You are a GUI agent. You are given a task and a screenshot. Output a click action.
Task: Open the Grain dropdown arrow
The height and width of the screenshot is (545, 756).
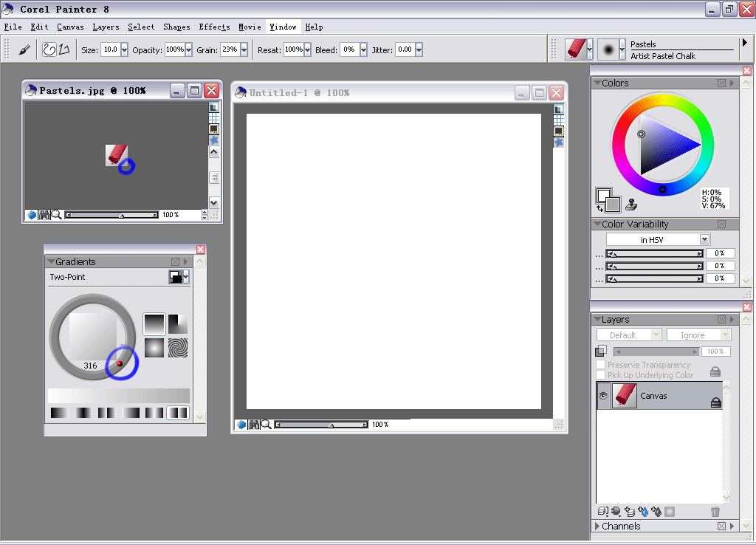pos(244,49)
